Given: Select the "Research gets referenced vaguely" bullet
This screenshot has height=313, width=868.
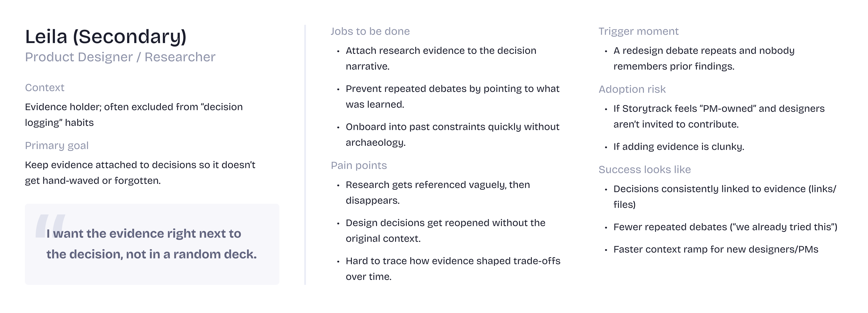Looking at the screenshot, I should [437, 192].
